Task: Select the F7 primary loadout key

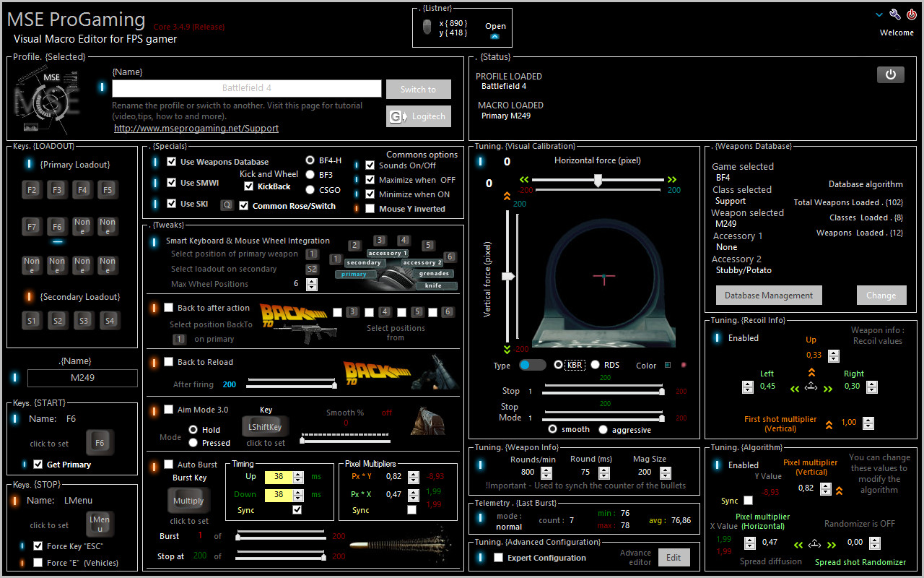Action: tap(32, 226)
